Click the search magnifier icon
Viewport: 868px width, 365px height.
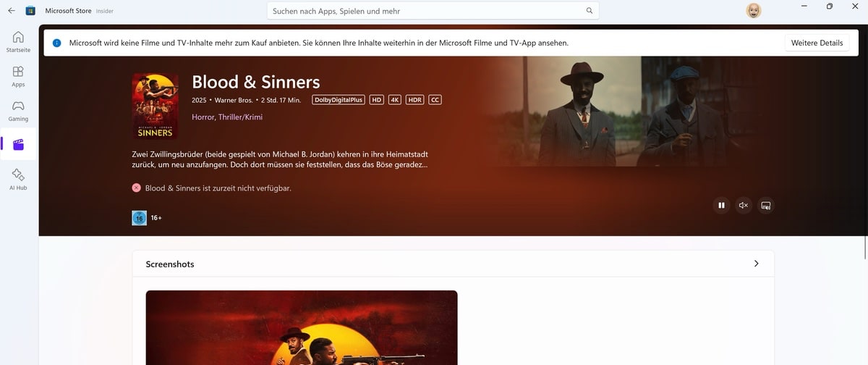click(x=590, y=11)
